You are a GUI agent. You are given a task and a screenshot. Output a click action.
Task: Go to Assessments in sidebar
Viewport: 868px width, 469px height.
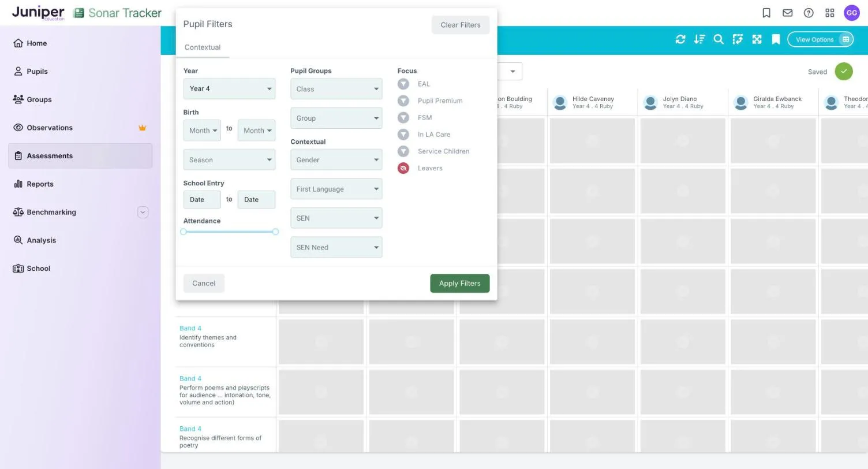[80, 156]
